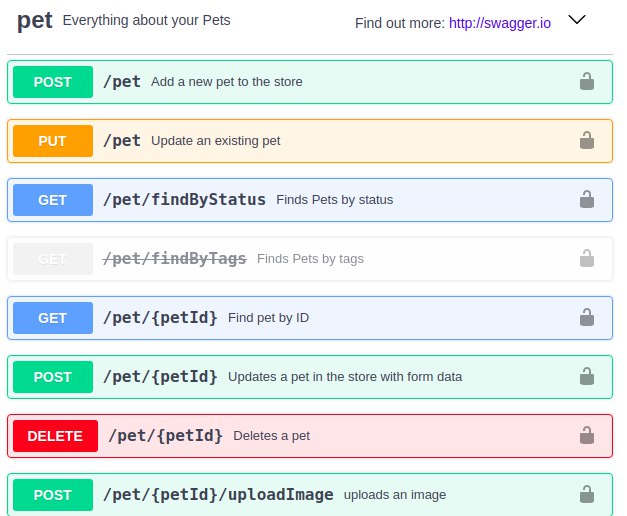The image size is (627, 516).
Task: Open the http://swagger.io link
Action: pyautogui.click(x=500, y=23)
